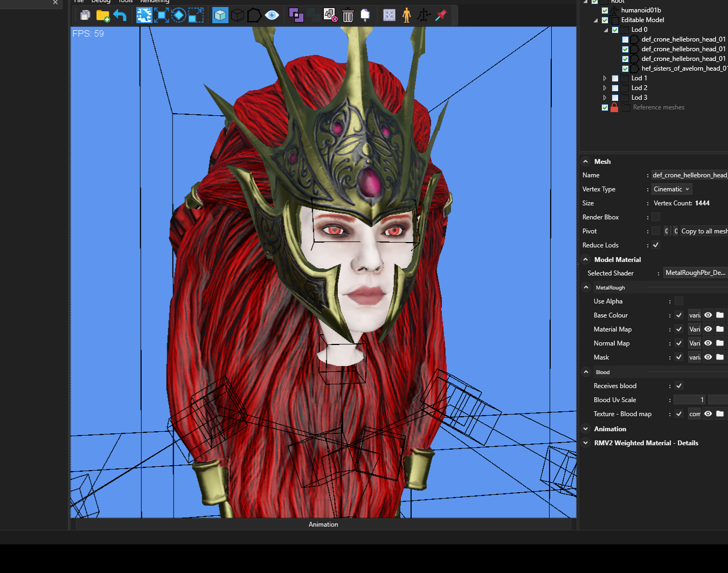Image resolution: width=728 pixels, height=573 pixels.
Task: Click the save icon in the toolbar
Action: click(85, 15)
